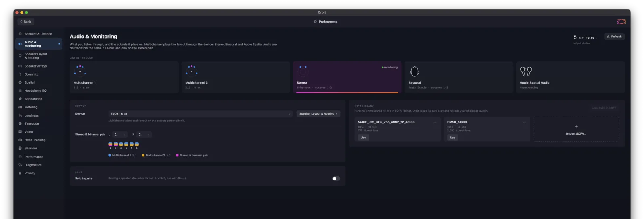Click the Spatial sidebar icon
The image size is (644, 219).
pos(20,82)
